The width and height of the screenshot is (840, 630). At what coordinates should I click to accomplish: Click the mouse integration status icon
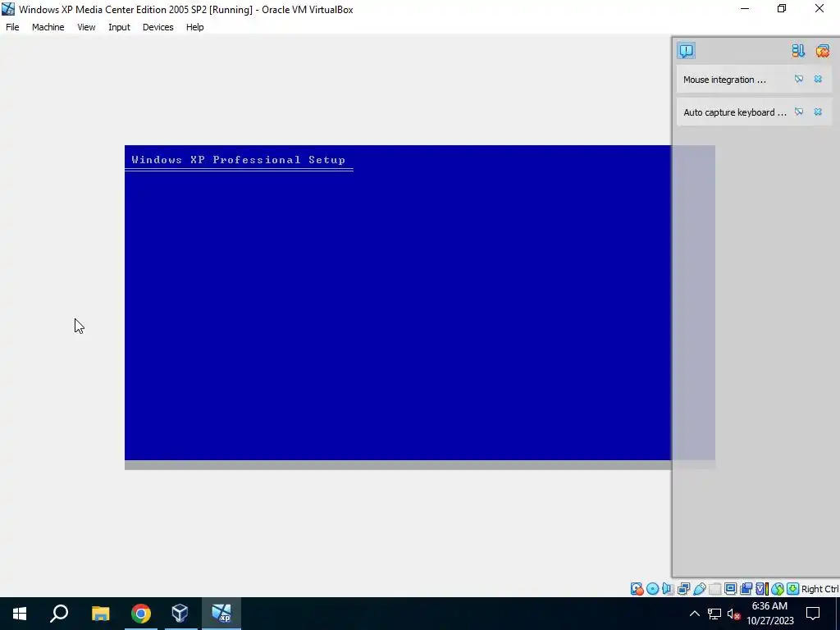[x=778, y=589]
